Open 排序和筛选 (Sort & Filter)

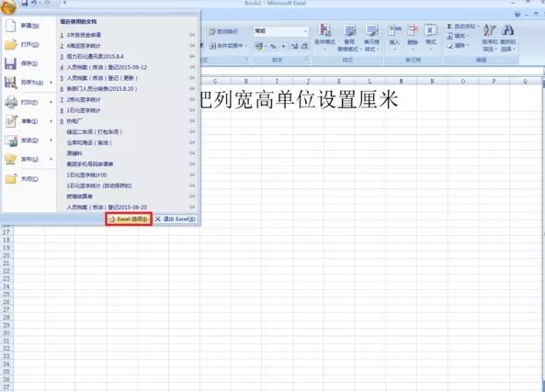[489, 37]
